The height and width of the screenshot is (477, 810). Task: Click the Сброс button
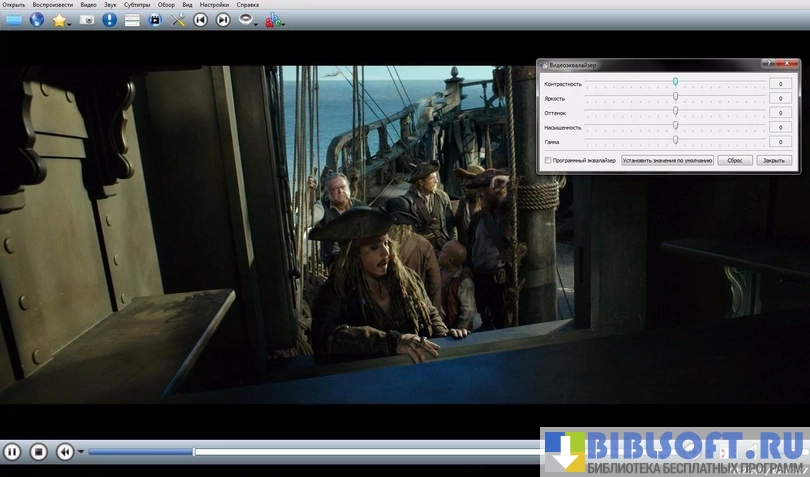tap(733, 160)
